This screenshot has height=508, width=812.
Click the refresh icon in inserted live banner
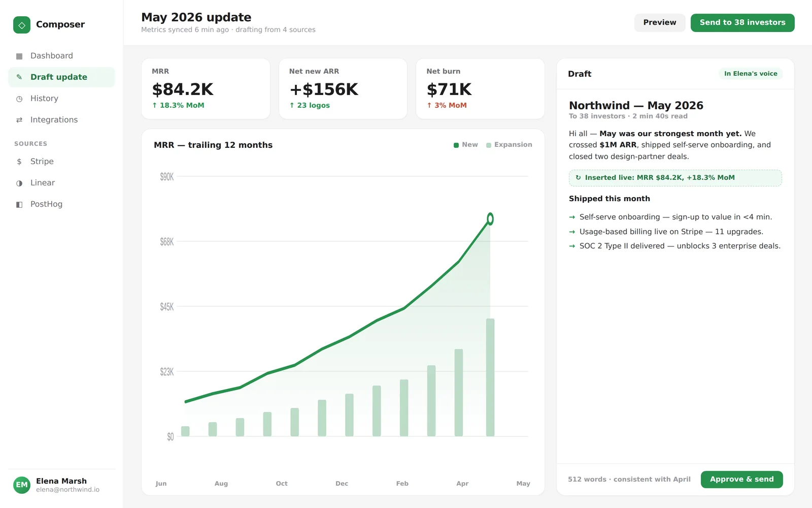point(578,177)
